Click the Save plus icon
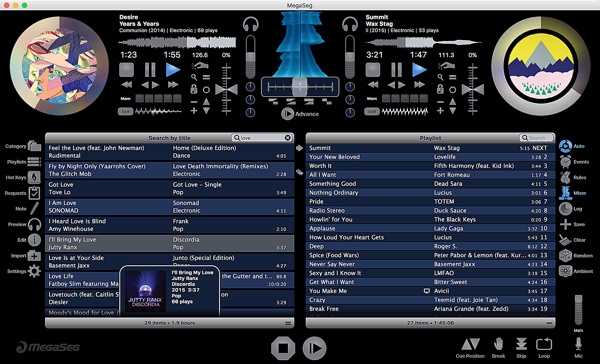 (x=565, y=225)
